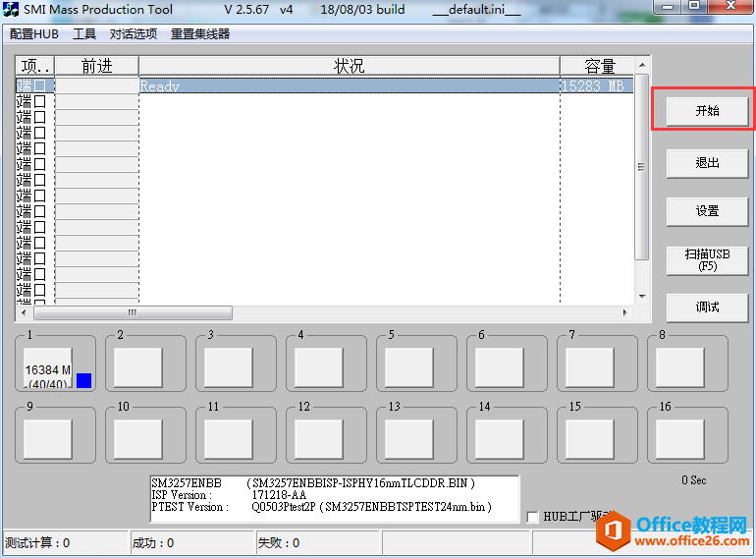Select empty port slot 10
This screenshot has height=558, width=756.
click(x=138, y=439)
